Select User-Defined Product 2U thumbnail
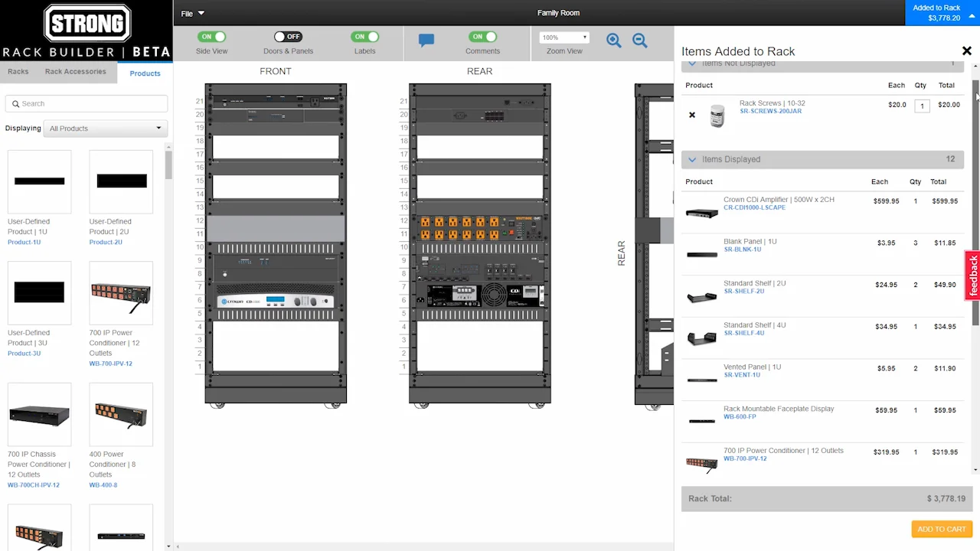 click(x=121, y=181)
